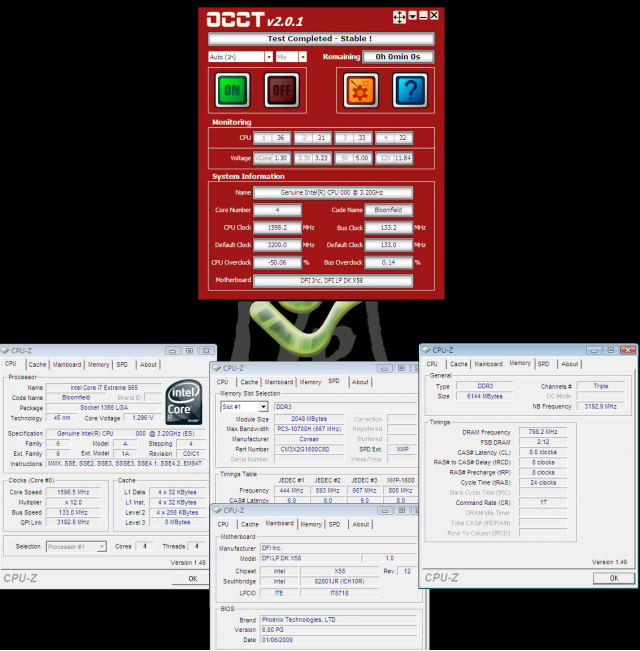Open OCCT help with the blue question mark icon

tap(410, 90)
